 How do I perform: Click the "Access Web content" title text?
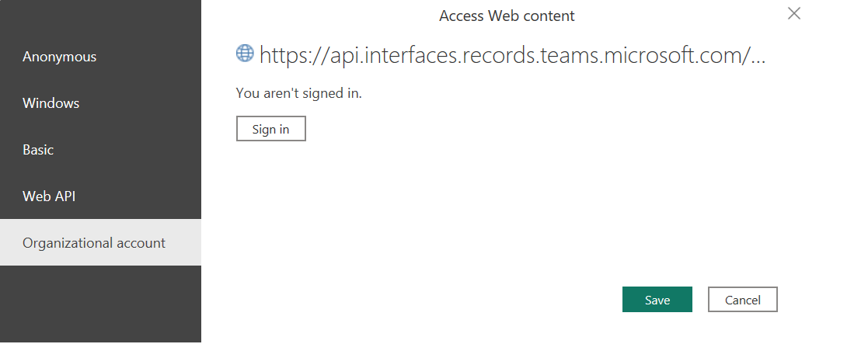(x=507, y=16)
